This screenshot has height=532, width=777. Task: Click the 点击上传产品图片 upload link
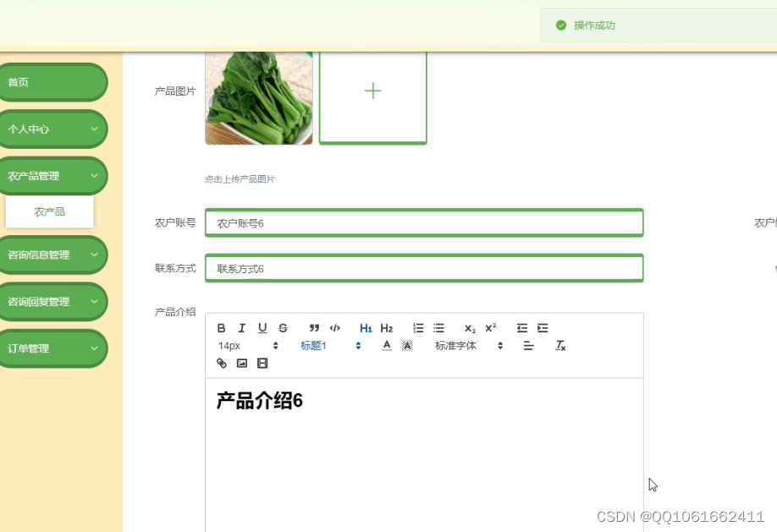(x=240, y=179)
